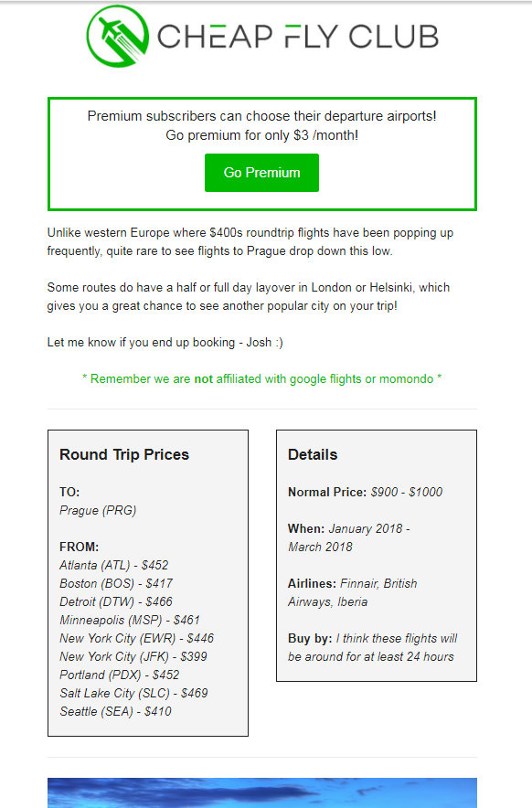The image size is (532, 808).
Task: Click the Prague (PRG) destination
Action: click(x=98, y=510)
